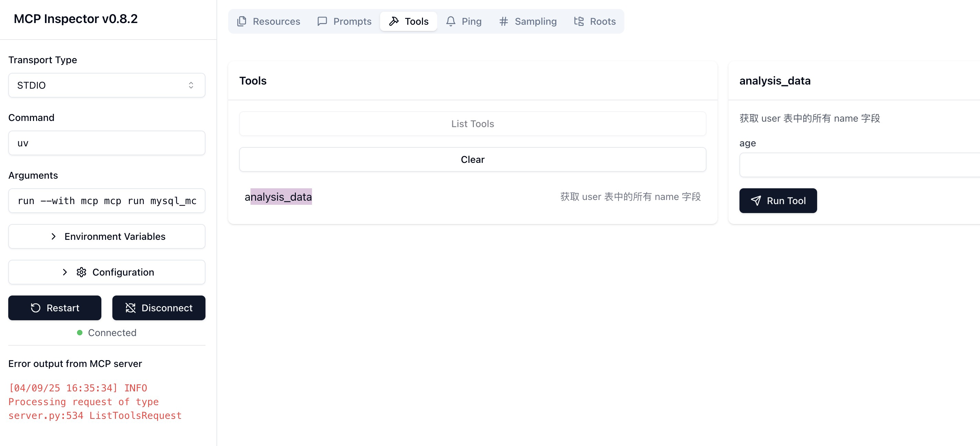980x446 pixels.
Task: Click the Configuration gear icon
Action: tap(81, 272)
